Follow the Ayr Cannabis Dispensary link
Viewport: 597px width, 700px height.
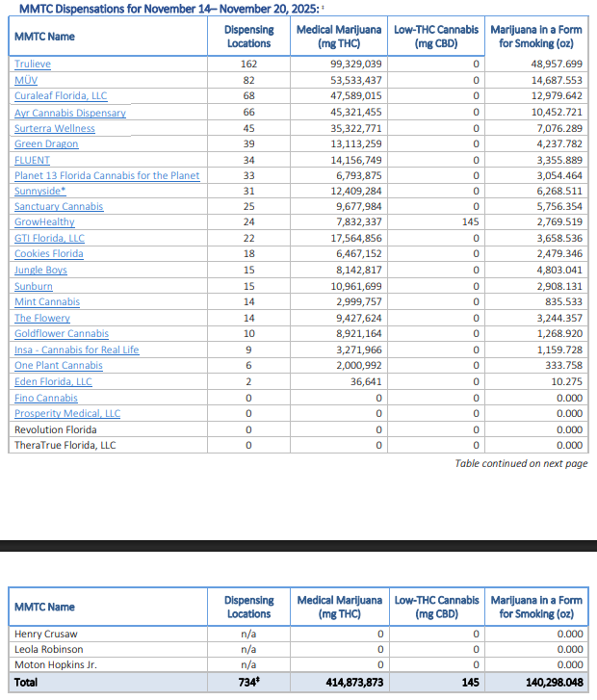tap(69, 113)
